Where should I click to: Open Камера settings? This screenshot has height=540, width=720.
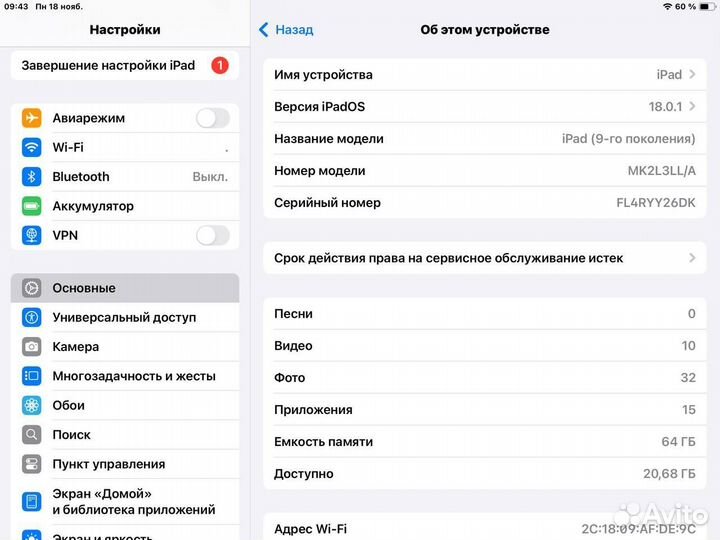click(x=125, y=347)
